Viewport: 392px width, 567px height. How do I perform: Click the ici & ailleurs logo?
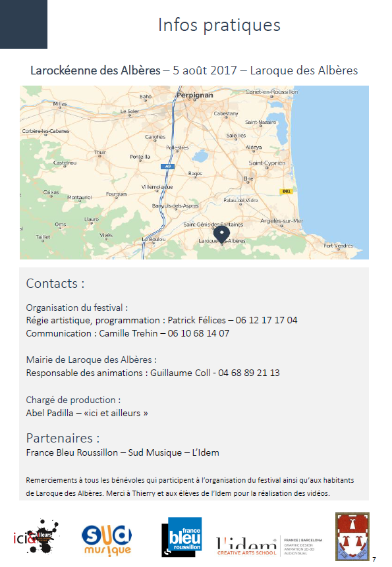click(36, 537)
